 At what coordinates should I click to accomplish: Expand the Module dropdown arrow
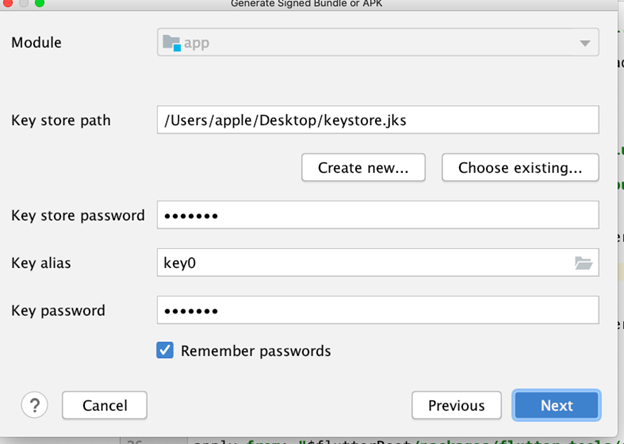(583, 43)
